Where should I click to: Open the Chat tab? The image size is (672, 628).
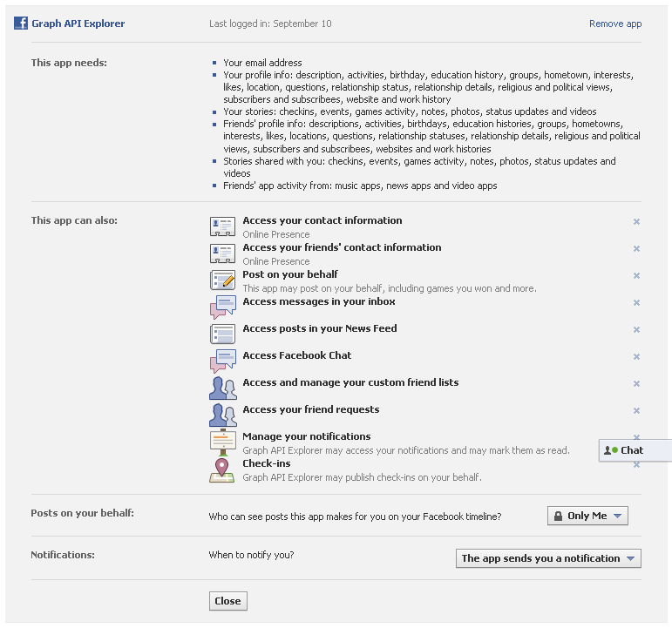click(632, 450)
